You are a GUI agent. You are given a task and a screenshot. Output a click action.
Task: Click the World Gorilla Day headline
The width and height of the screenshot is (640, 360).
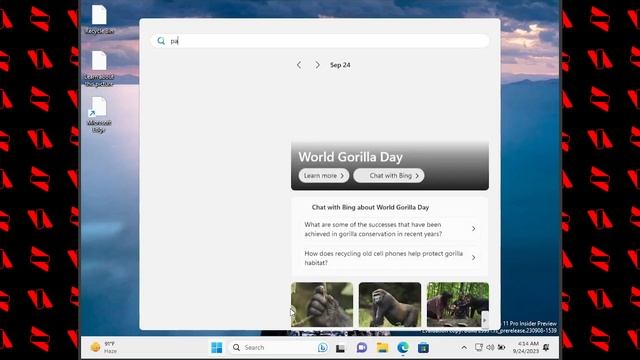coord(350,157)
